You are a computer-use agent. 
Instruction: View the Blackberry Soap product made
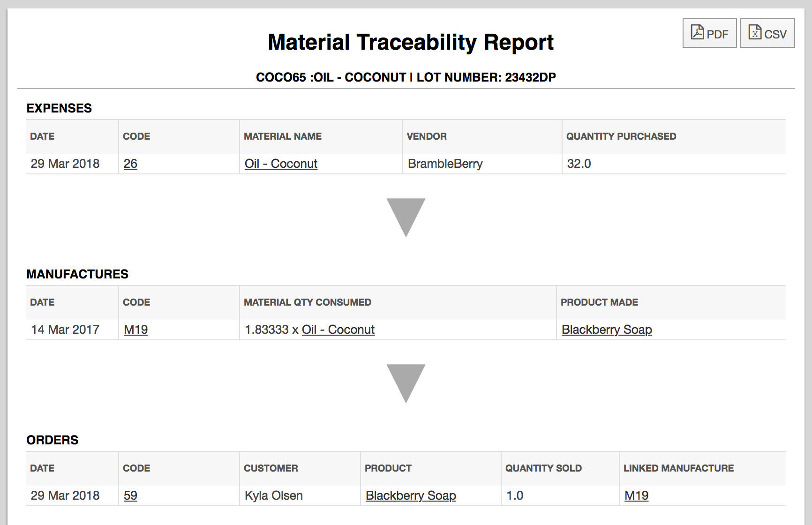pyautogui.click(x=607, y=330)
